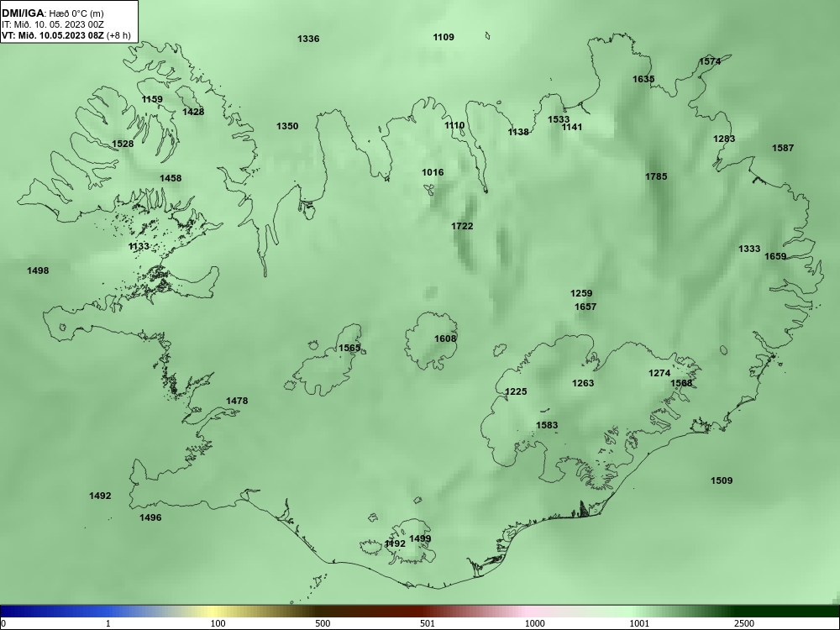Click the 1458 value on the map
Screen dimensions: 840x630
click(x=171, y=178)
